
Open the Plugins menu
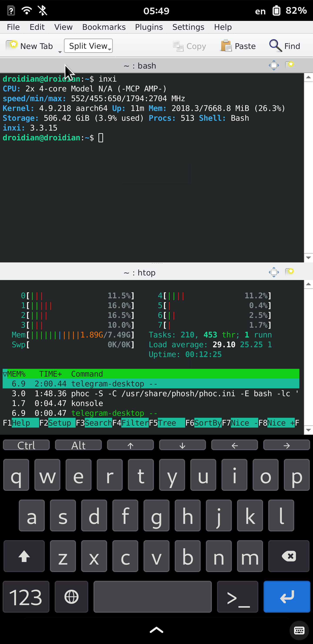[x=149, y=27]
